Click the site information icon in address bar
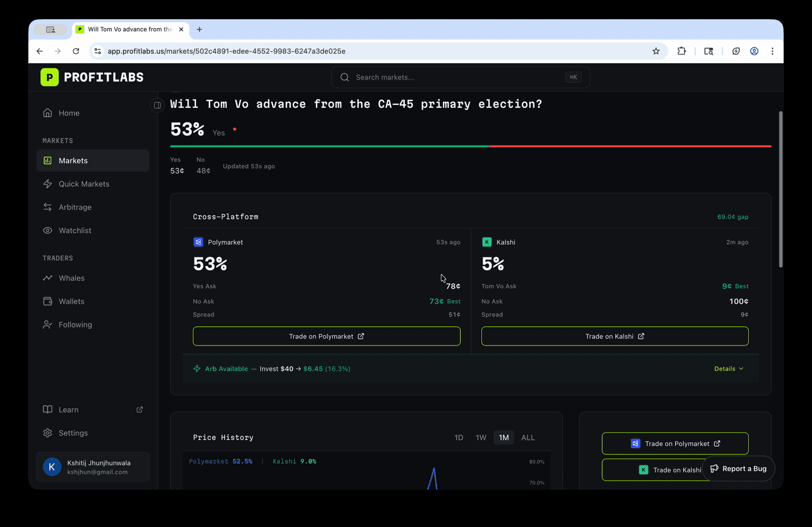The image size is (812, 527). [x=97, y=51]
